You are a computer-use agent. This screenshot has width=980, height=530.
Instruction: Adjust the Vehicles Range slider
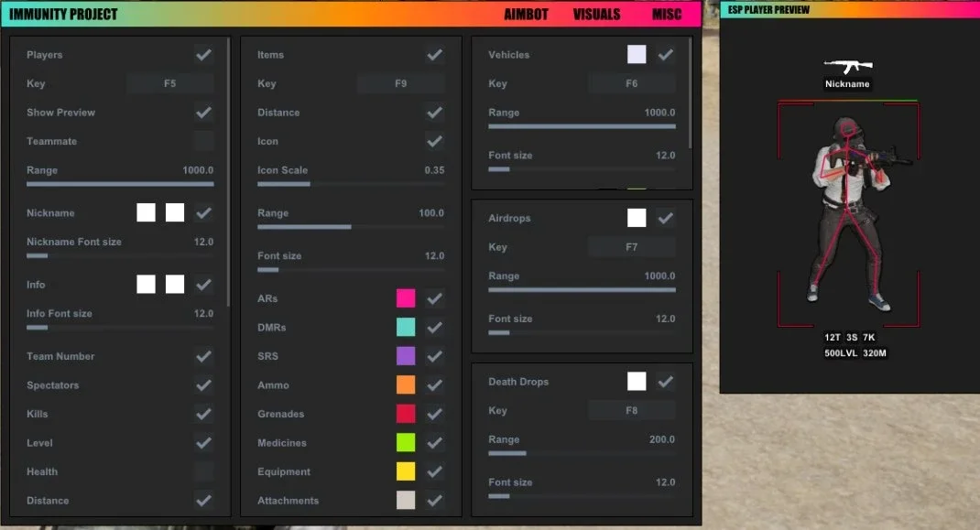[582, 127]
